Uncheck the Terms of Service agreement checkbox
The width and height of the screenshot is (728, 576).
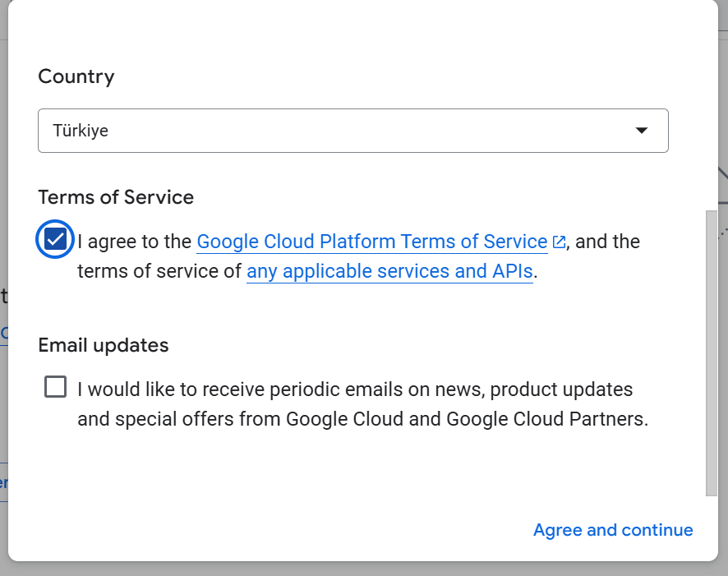coord(55,240)
